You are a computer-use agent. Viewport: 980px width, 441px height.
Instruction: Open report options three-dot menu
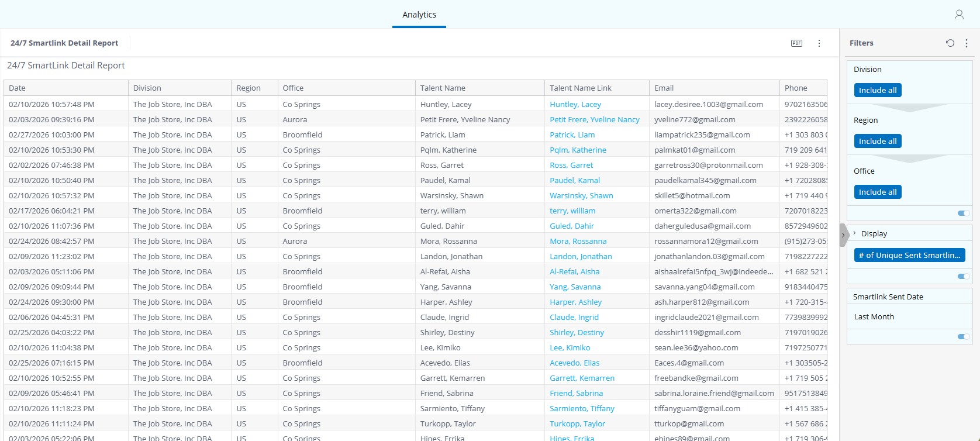(819, 43)
